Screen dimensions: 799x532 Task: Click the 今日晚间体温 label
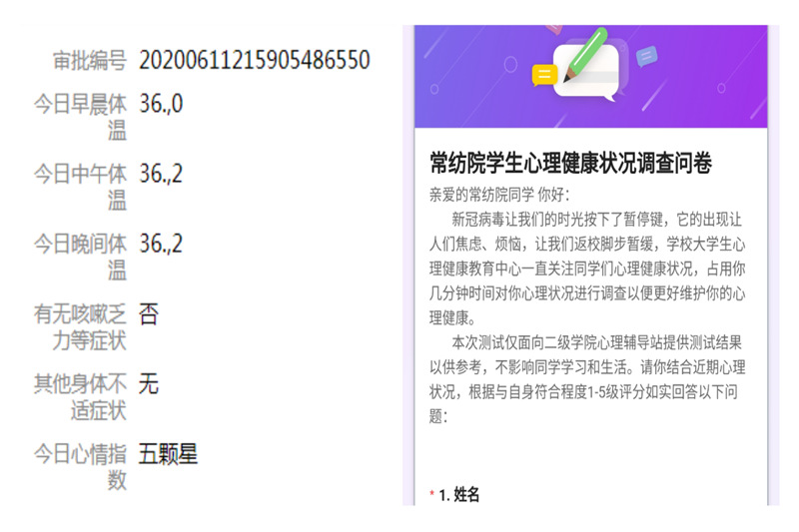point(80,257)
